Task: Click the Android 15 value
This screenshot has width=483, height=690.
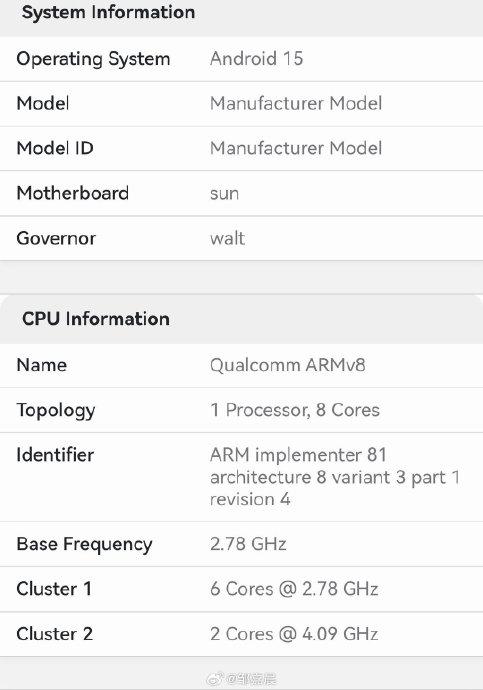Action: pyautogui.click(x=256, y=59)
